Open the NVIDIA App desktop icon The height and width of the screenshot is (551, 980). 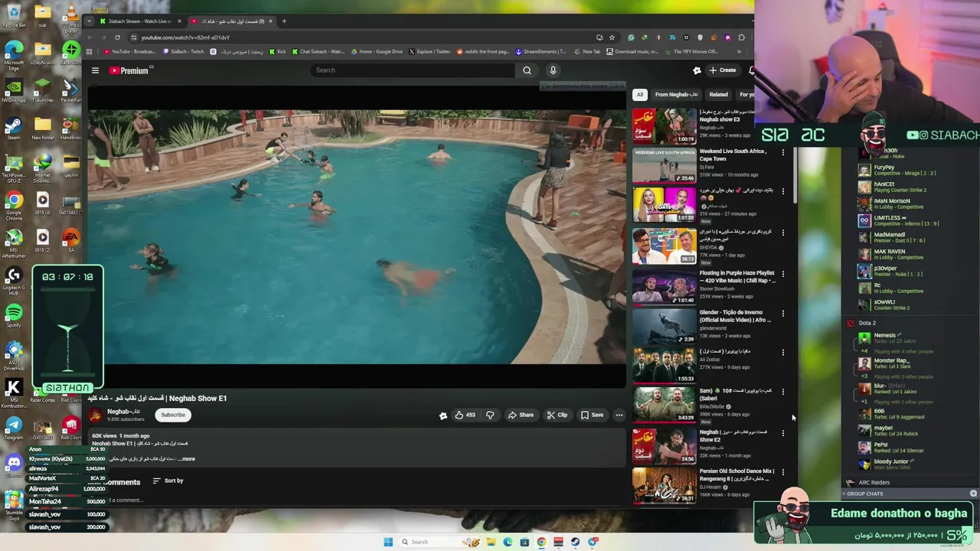(x=14, y=90)
